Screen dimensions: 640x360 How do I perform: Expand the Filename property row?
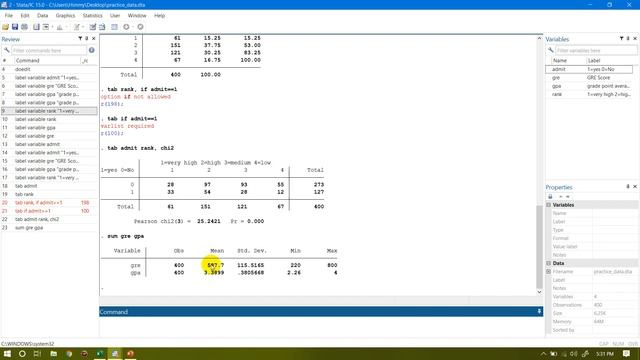point(549,271)
